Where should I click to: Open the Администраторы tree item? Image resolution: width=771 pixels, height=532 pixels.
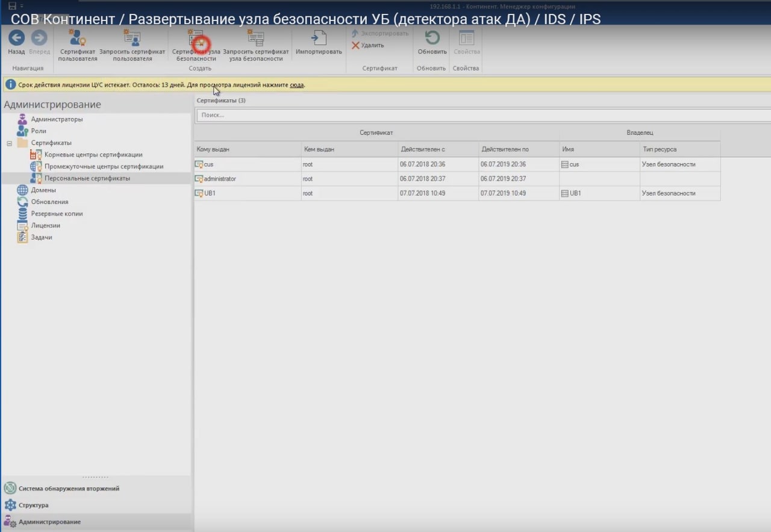click(x=57, y=119)
